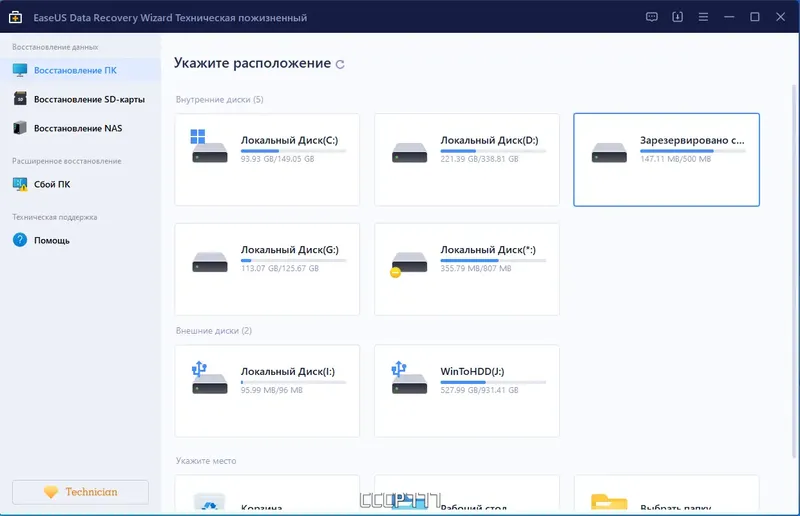
Task: Click the Внешние диски (2) heading
Action: [214, 331]
